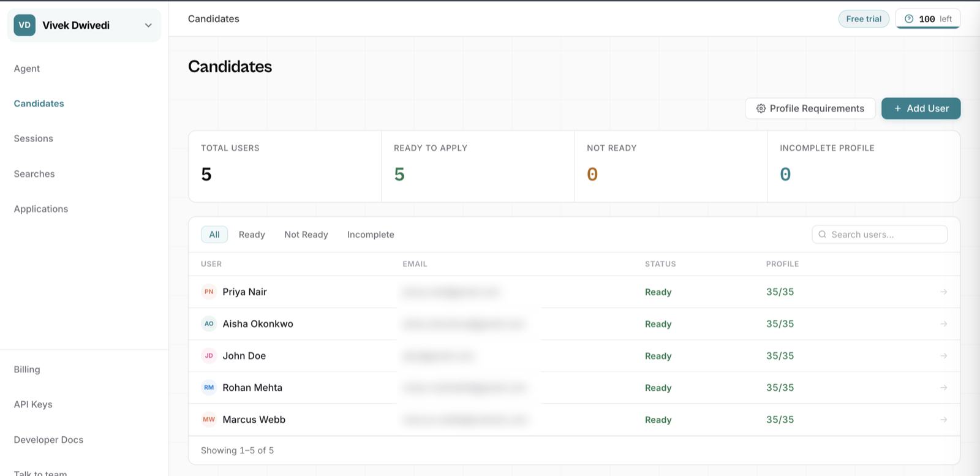
Task: Click the plus icon in Add User
Action: click(x=897, y=108)
